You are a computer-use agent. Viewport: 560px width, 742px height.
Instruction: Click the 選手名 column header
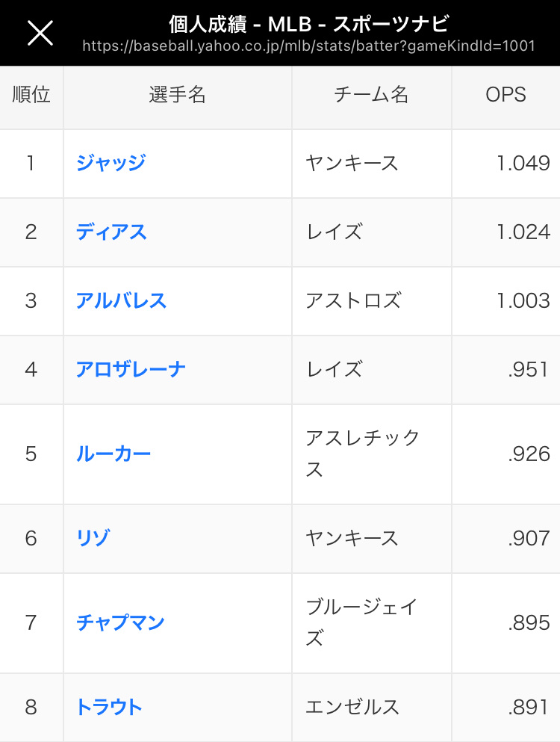(x=178, y=97)
